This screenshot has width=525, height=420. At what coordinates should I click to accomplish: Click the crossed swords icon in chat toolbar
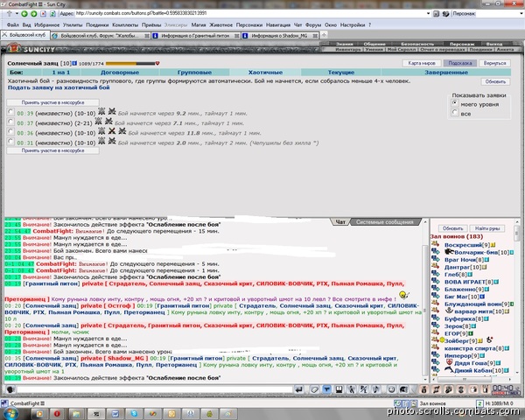click(x=364, y=389)
